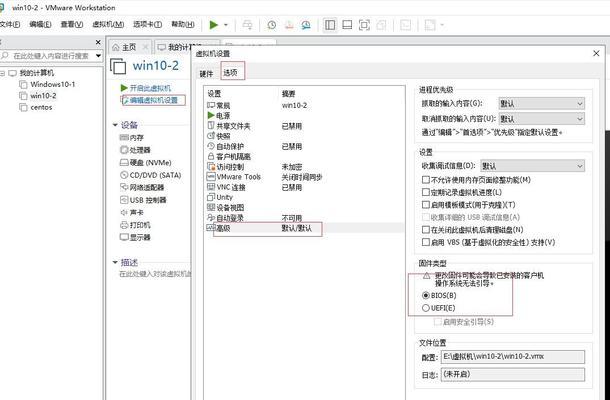Screen dimensions: 610x400
Task: Click the full screen mode icon
Action: [x=364, y=25]
